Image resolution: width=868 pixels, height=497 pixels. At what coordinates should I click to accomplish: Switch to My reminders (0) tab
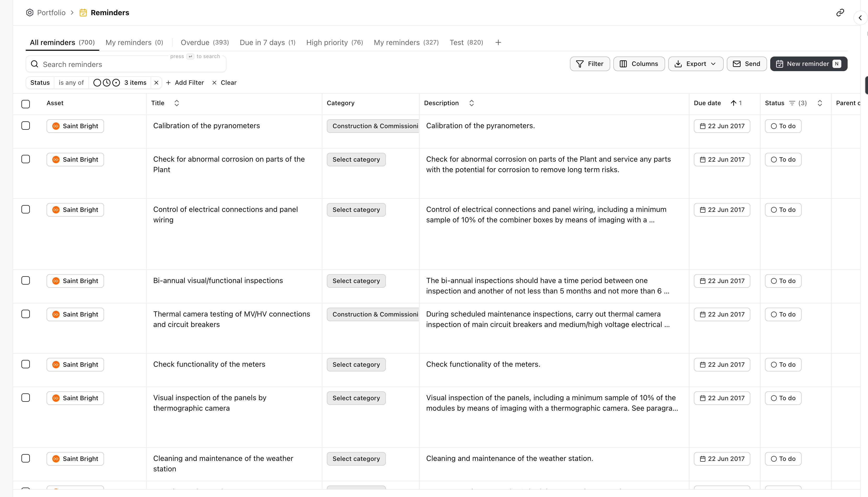click(134, 42)
